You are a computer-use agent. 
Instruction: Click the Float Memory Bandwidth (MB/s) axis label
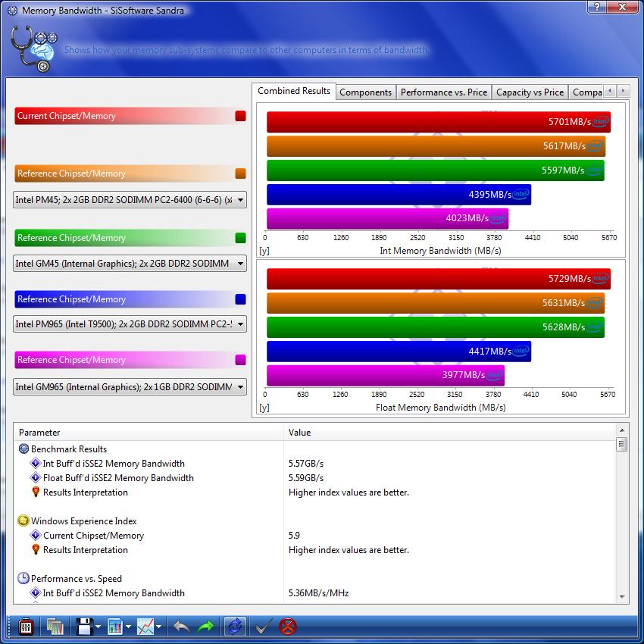(x=440, y=408)
